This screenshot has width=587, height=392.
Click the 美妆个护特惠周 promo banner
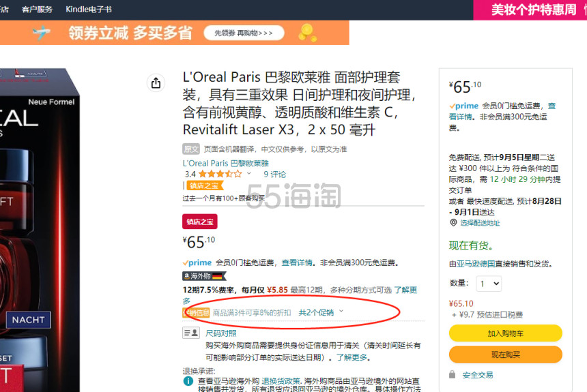[x=530, y=10]
